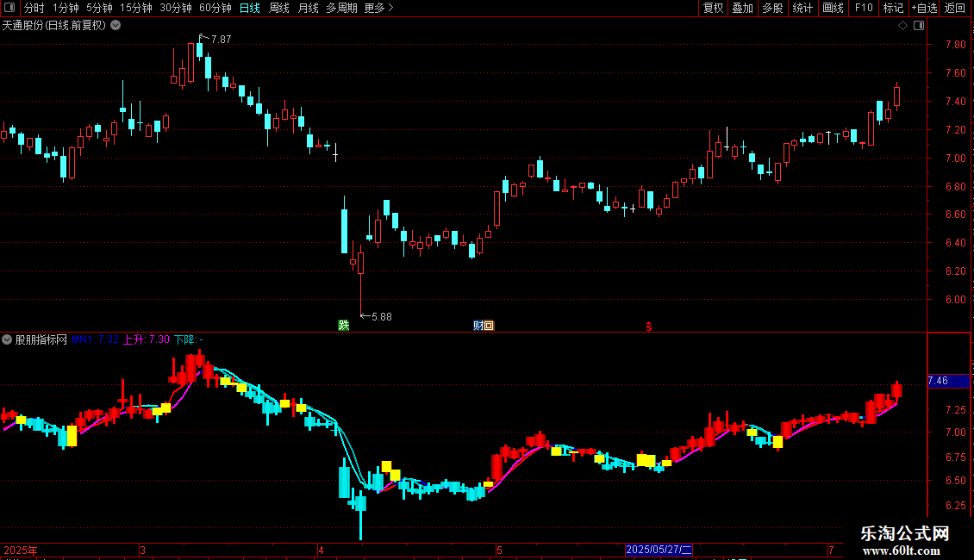Click the 下降: - indicator value
Image resolution: width=974 pixels, height=560 pixels.
188,339
